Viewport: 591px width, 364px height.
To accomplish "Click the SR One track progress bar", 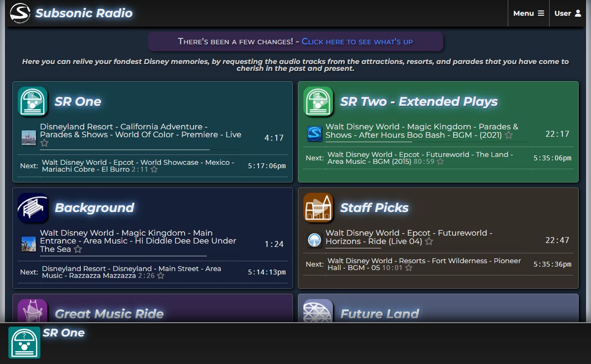I will click(x=140, y=150).
